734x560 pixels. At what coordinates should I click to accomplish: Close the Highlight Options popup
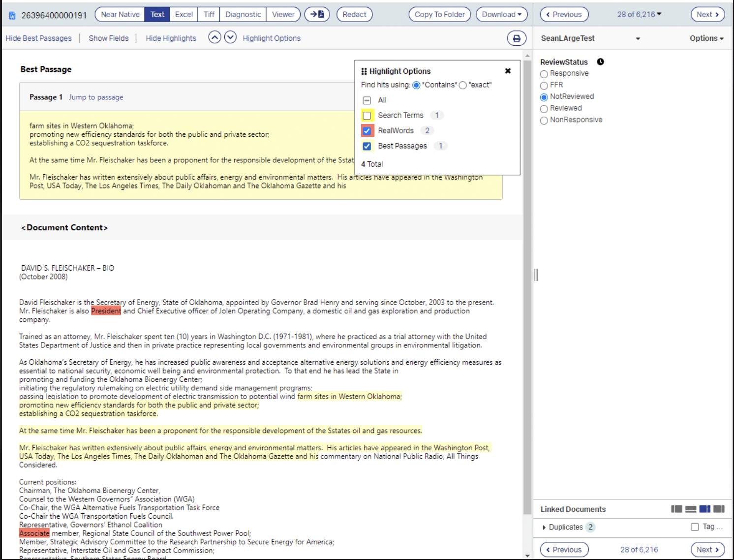pos(508,71)
